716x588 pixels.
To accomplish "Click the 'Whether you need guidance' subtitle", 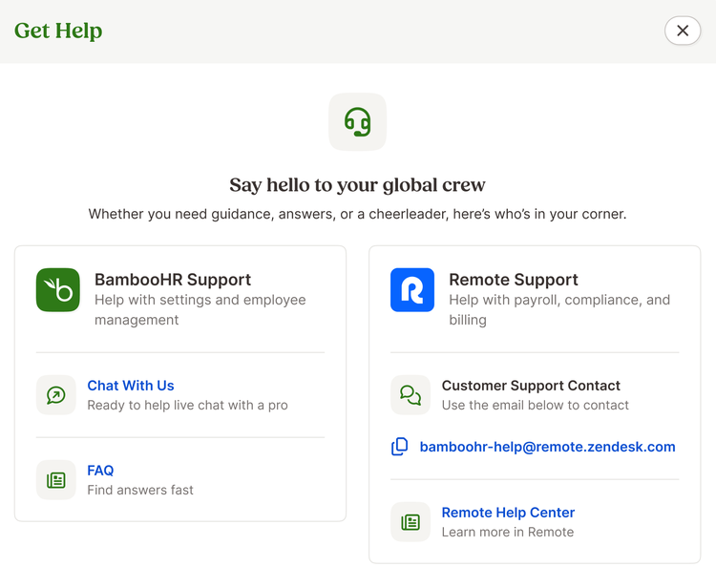I will click(x=358, y=214).
